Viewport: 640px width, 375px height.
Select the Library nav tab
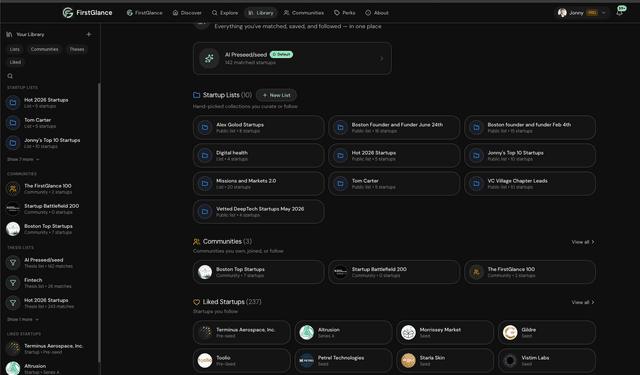[261, 13]
